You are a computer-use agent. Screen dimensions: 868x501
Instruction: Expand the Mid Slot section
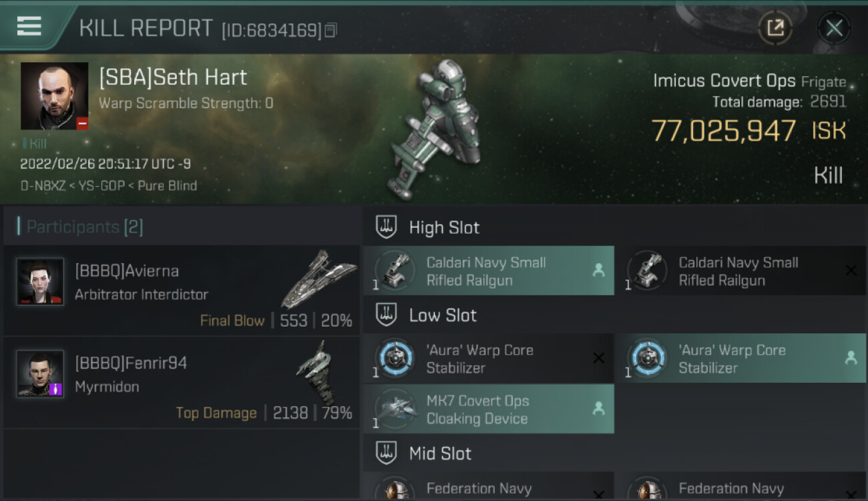coord(615,454)
